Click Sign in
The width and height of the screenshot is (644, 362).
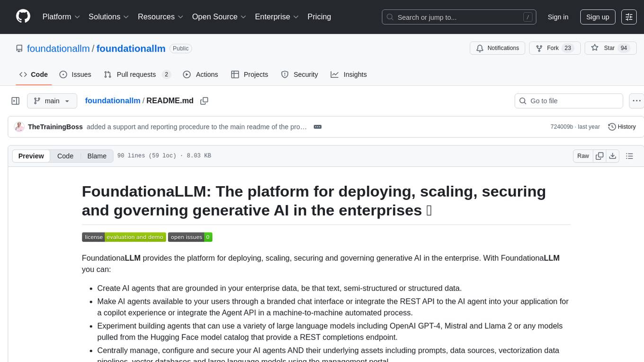click(x=558, y=17)
